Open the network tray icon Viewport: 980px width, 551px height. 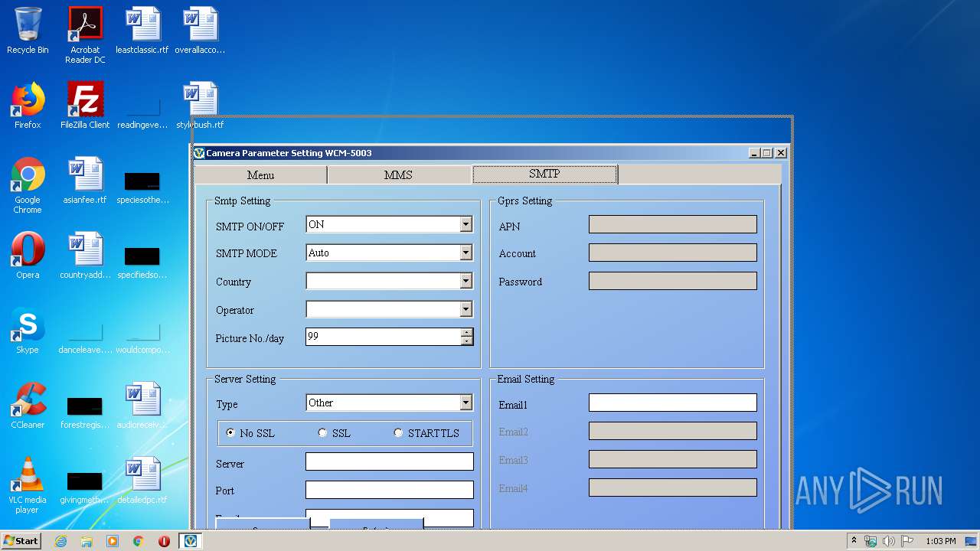tap(871, 541)
